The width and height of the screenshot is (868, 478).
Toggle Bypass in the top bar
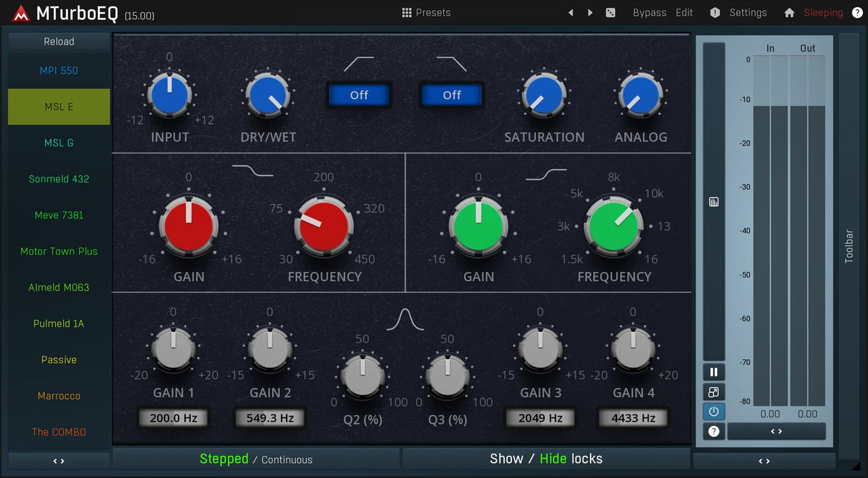point(649,13)
